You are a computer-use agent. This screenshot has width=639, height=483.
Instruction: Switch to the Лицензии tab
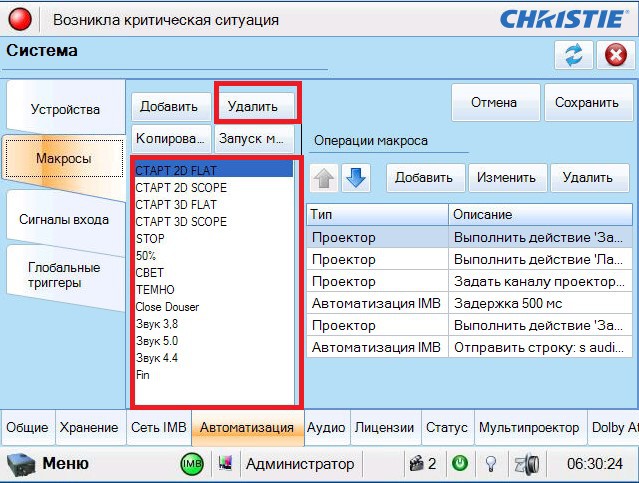pos(384,427)
